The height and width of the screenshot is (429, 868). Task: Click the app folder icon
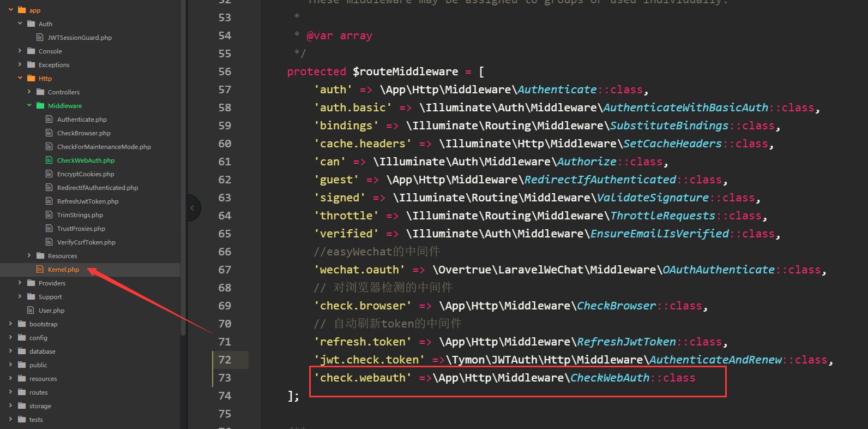(x=22, y=10)
